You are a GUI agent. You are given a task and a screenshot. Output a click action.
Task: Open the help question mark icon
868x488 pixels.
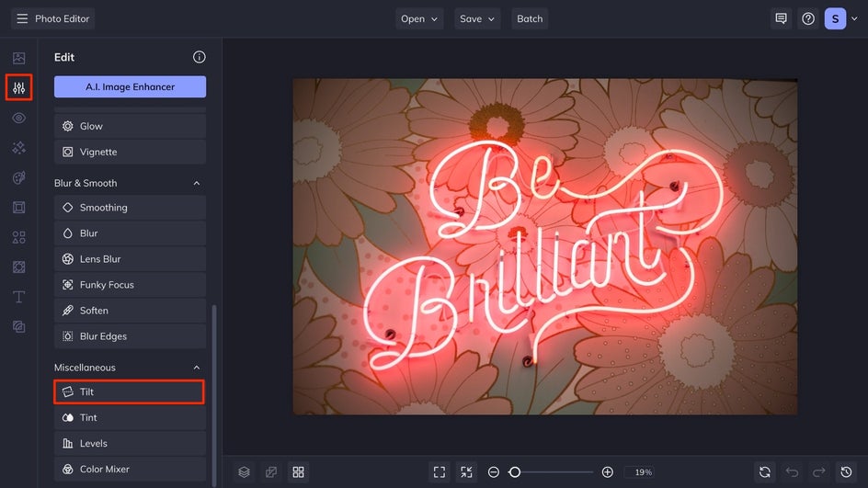pos(808,18)
